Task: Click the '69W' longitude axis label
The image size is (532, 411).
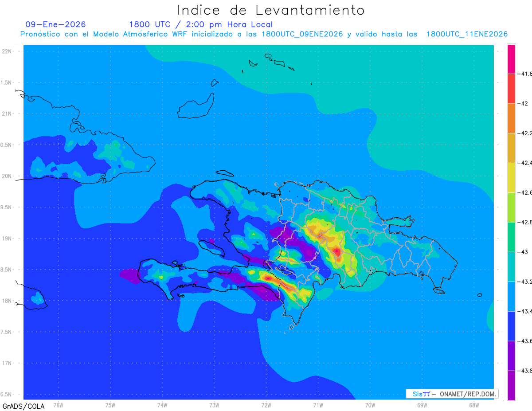Action: (x=422, y=405)
